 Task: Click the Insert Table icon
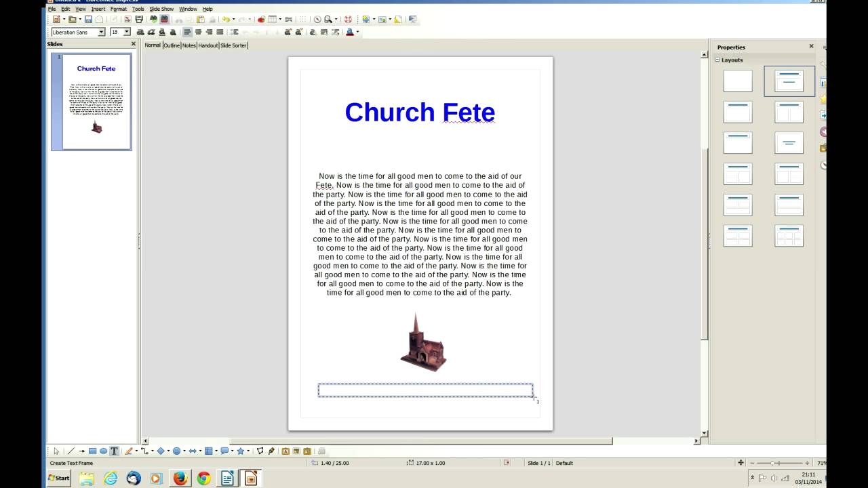point(273,20)
